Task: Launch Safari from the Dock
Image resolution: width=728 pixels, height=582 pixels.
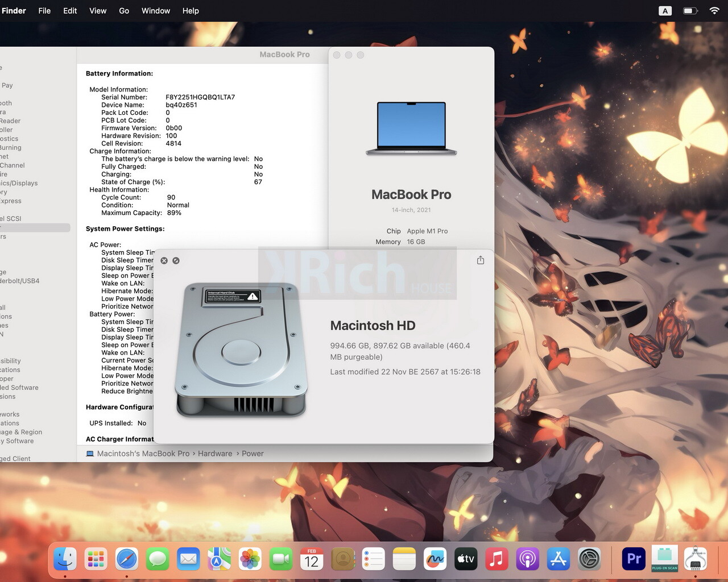Action: [126, 559]
